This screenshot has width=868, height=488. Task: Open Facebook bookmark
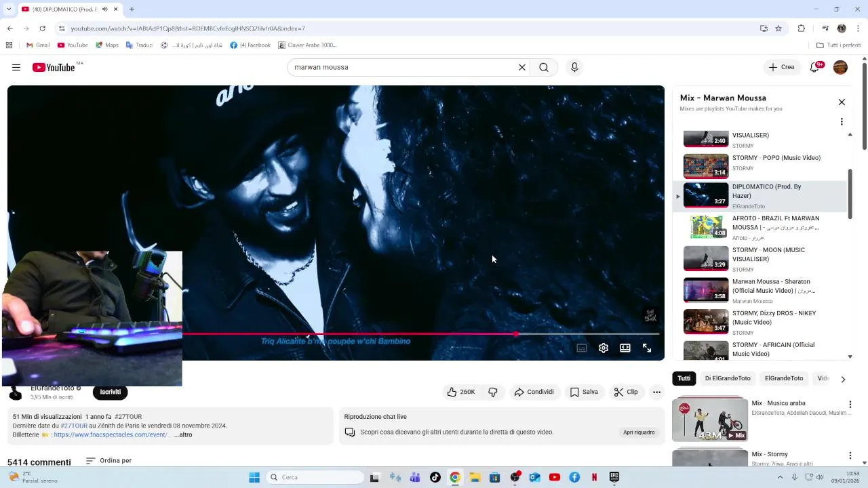click(x=250, y=45)
